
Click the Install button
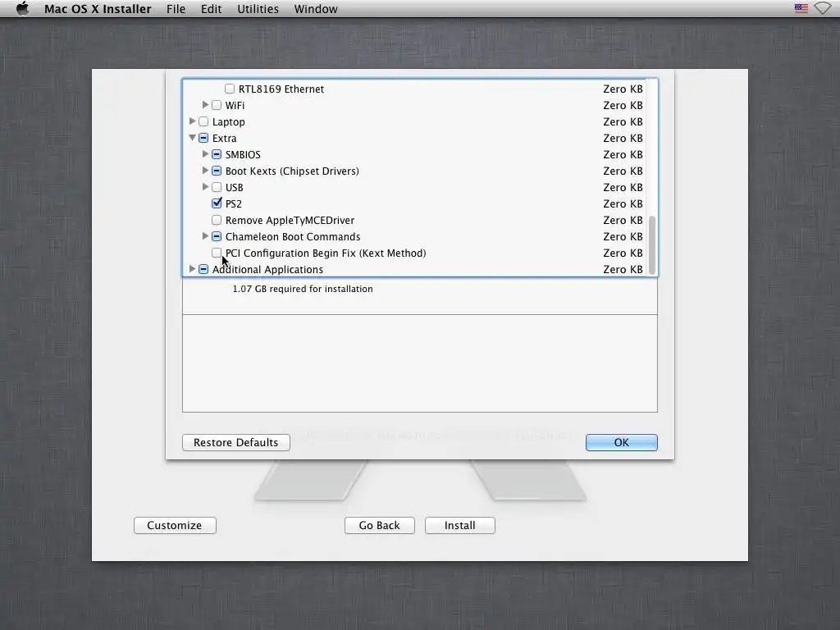pyautogui.click(x=459, y=526)
